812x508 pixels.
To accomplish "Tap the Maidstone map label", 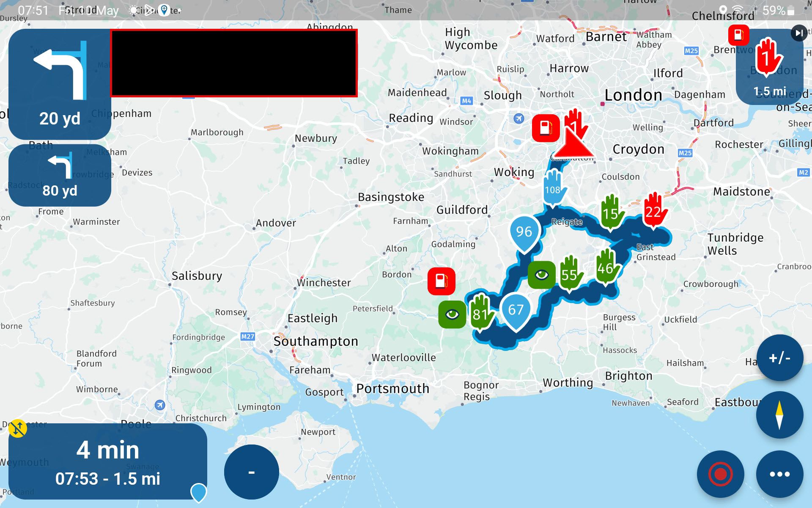I will click(741, 192).
